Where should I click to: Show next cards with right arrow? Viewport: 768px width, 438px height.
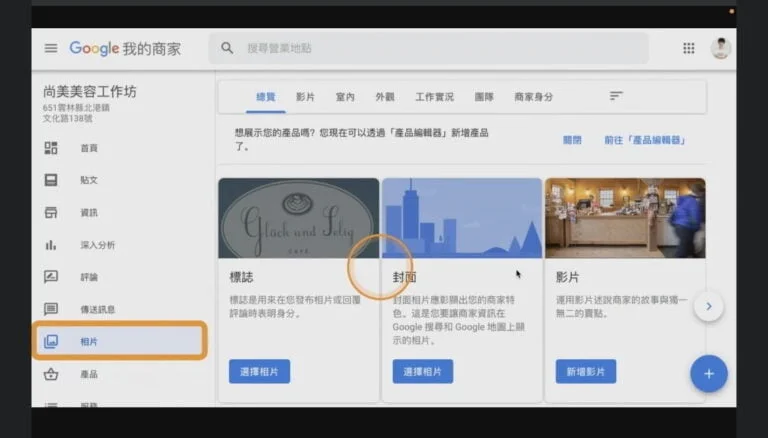(709, 307)
